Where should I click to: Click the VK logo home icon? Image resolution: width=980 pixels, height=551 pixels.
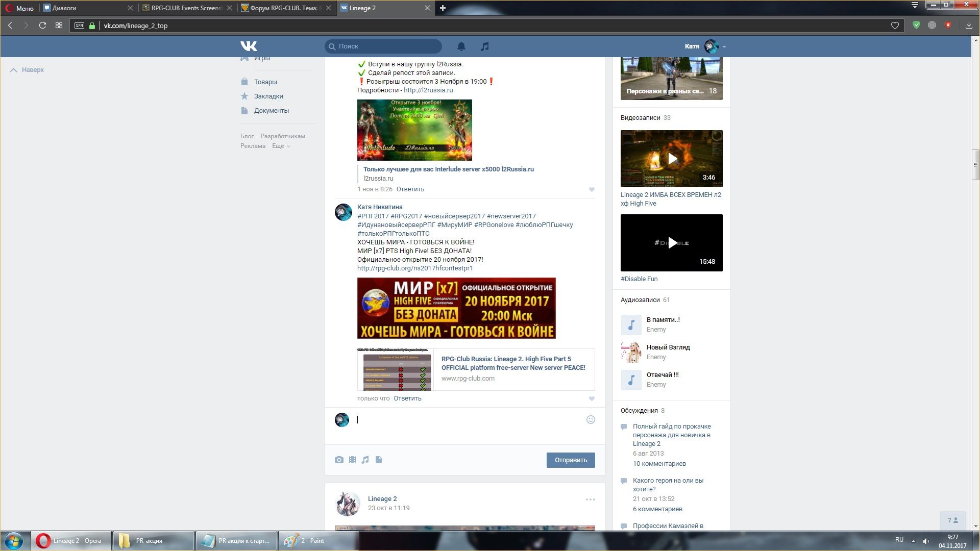(249, 46)
